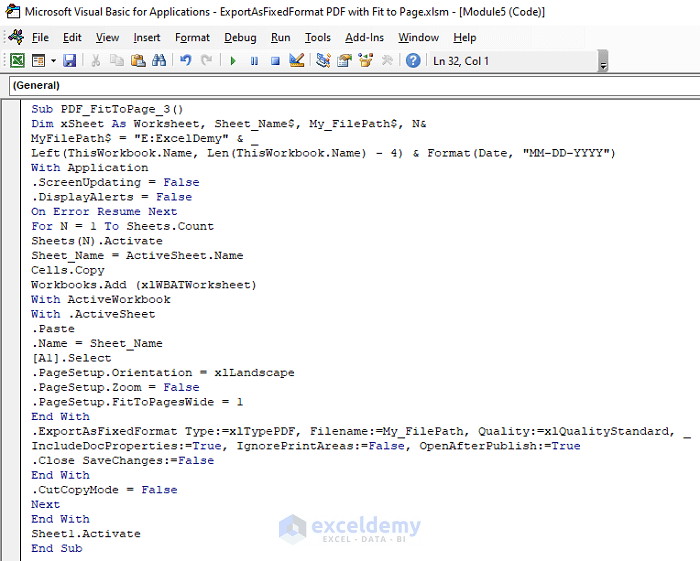
Task: Click the 'Sheets(N).Activate' code line
Action: [x=97, y=241]
